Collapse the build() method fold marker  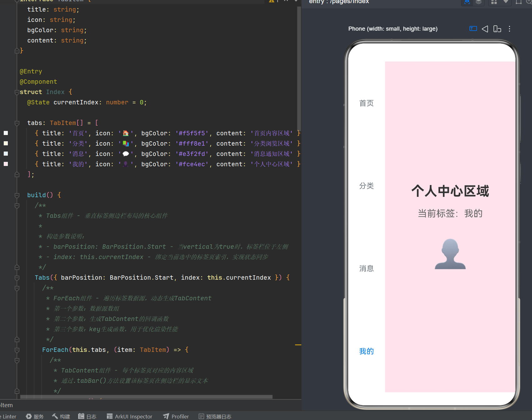click(x=17, y=195)
